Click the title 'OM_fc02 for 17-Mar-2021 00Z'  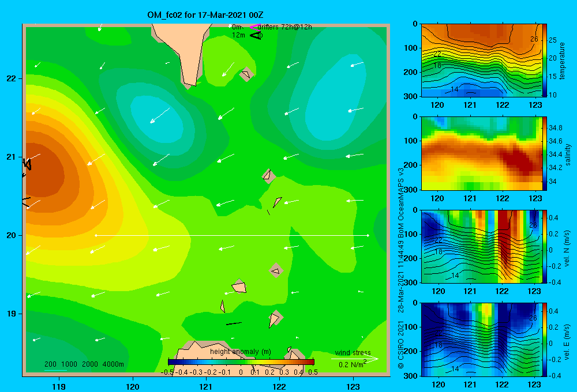pyautogui.click(x=205, y=15)
